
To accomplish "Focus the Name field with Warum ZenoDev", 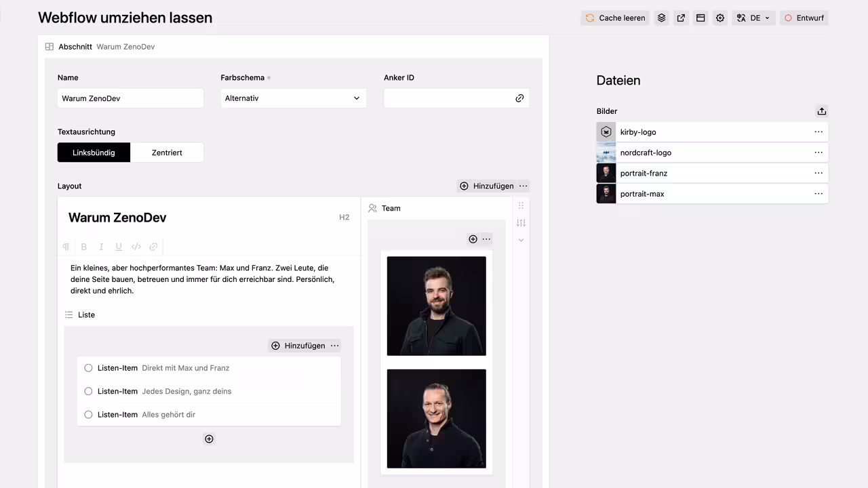I will click(130, 98).
